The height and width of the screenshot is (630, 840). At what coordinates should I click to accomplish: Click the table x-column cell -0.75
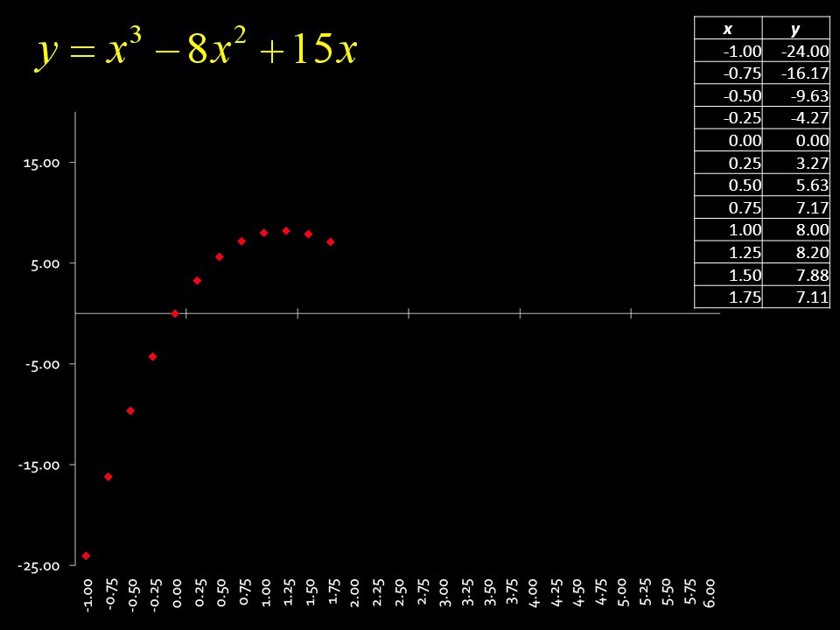tap(728, 73)
